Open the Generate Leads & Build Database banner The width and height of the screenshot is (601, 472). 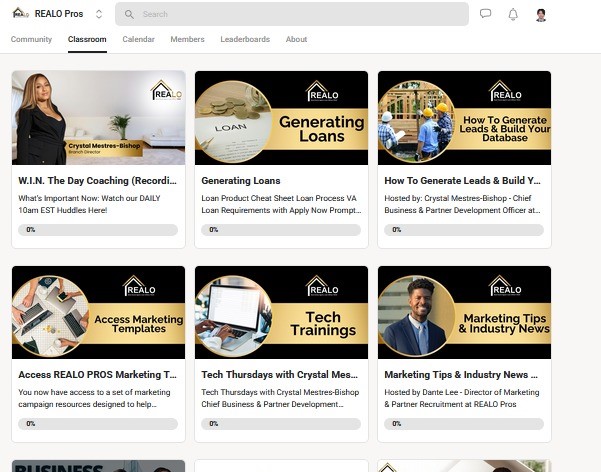(x=465, y=118)
